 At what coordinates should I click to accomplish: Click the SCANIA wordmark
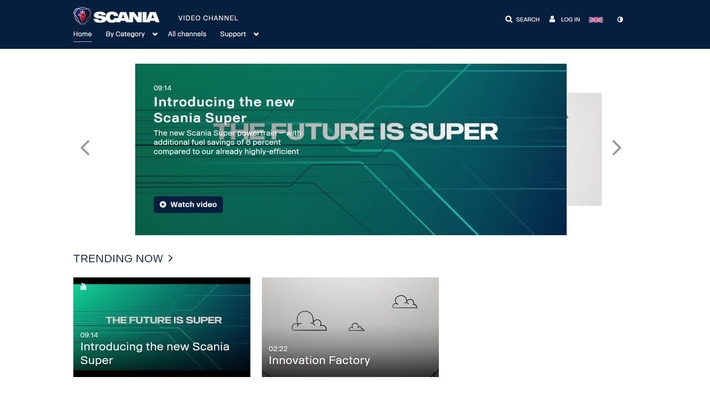126,17
